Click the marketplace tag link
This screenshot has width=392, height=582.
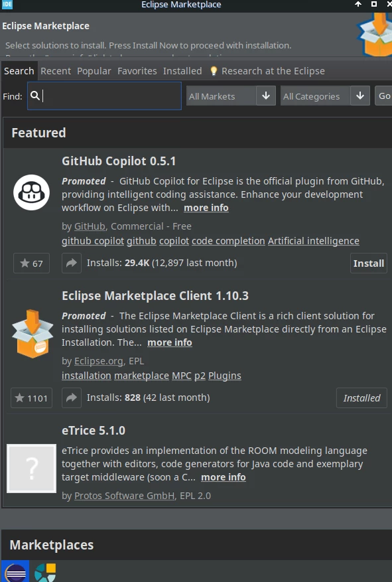point(142,376)
